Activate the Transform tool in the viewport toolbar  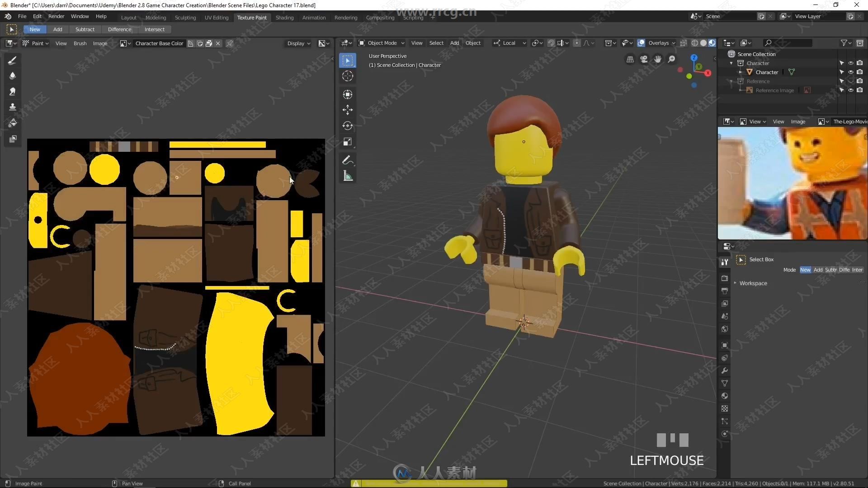[347, 94]
